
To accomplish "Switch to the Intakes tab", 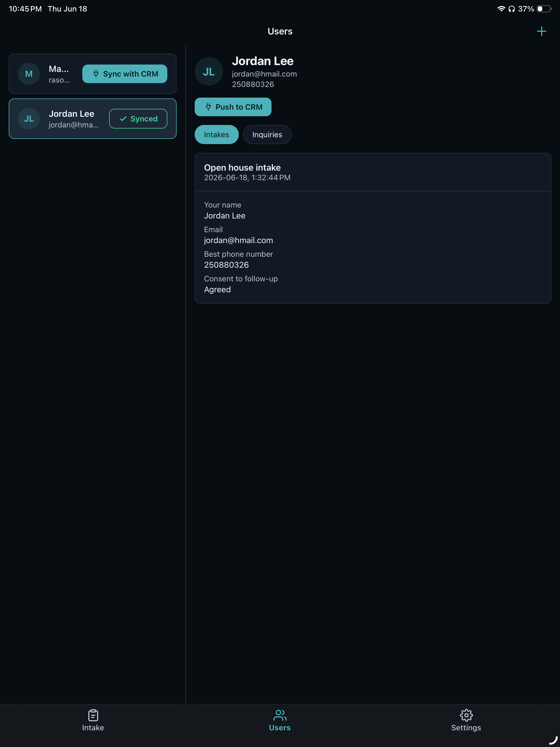I will coord(217,135).
